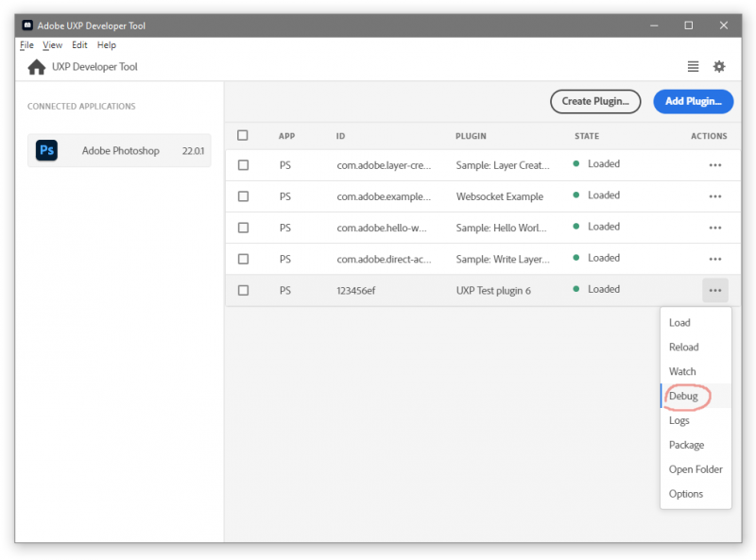Open the Help menu
The image size is (756, 560).
coord(106,45)
